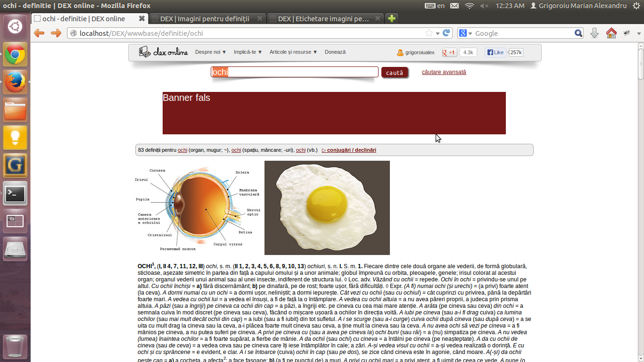The width and height of the screenshot is (644, 362).
Task: Open the Terminal launcher icon
Action: [15, 193]
